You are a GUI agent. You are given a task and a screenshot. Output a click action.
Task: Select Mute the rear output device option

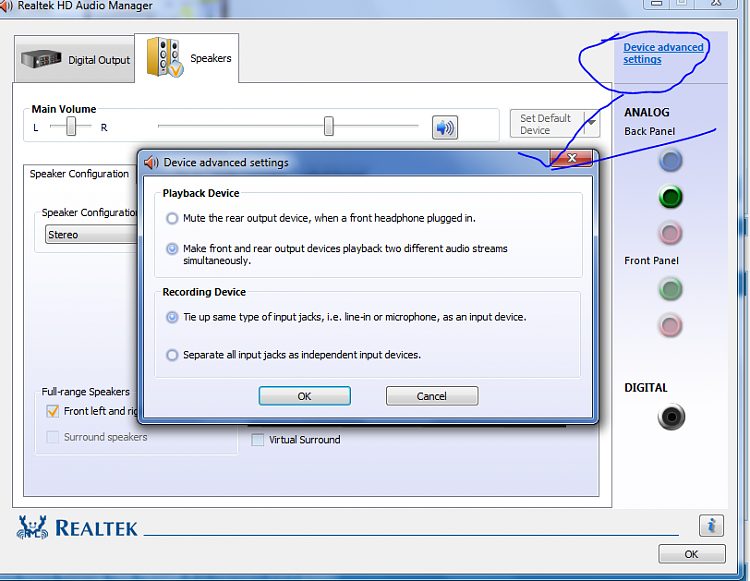(x=172, y=219)
